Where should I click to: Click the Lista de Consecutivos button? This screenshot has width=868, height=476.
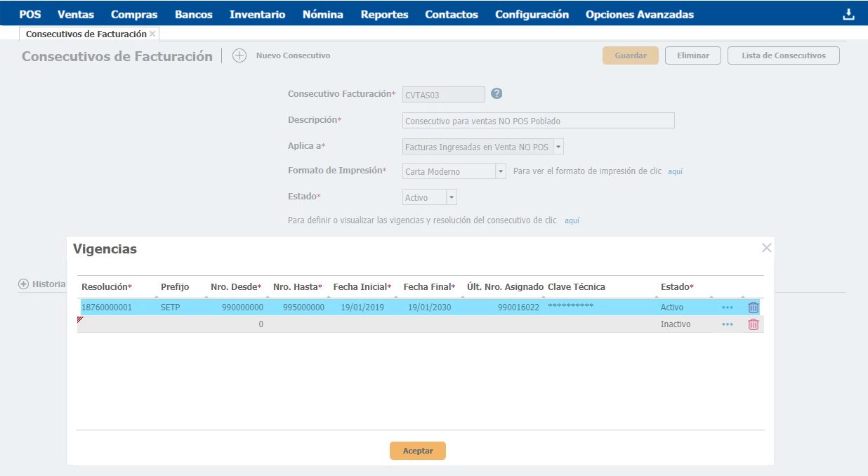[x=783, y=55]
